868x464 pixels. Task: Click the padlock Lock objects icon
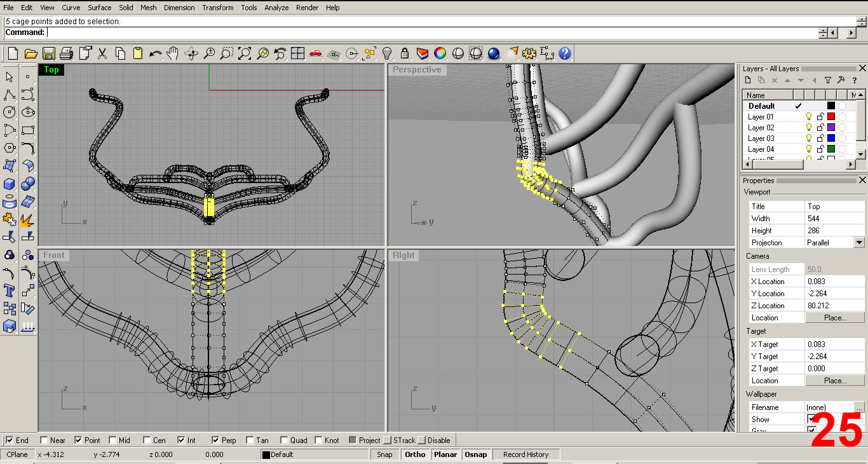click(405, 53)
